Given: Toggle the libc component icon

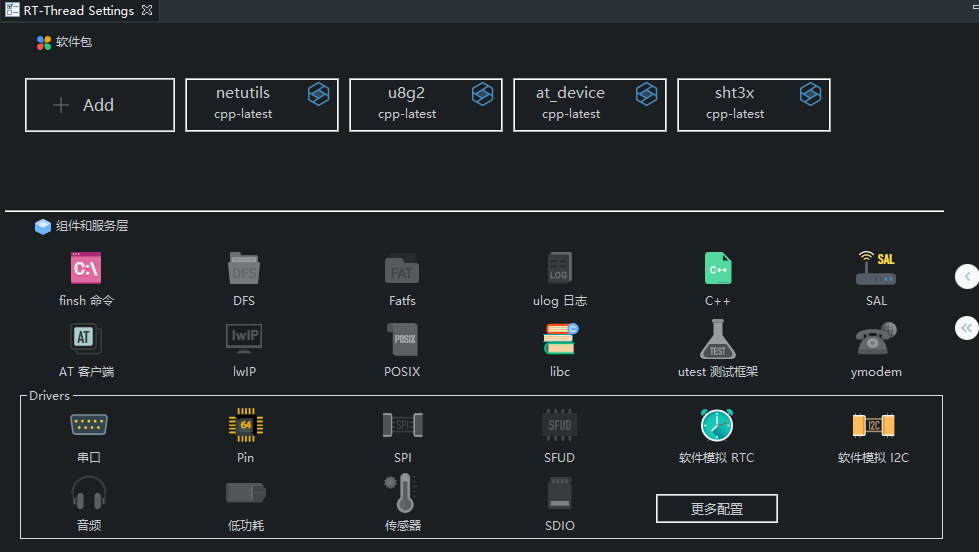Looking at the screenshot, I should click(560, 339).
